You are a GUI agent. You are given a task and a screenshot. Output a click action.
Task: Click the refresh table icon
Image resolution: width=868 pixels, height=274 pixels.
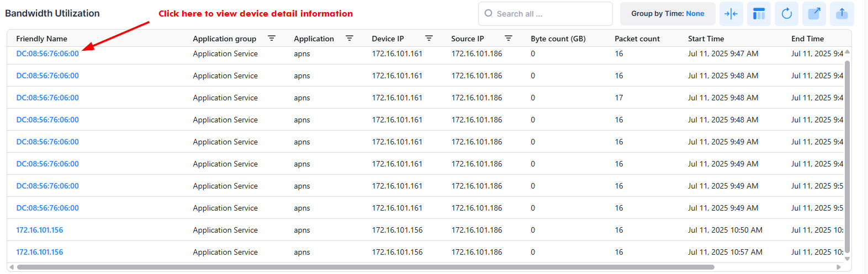point(786,14)
